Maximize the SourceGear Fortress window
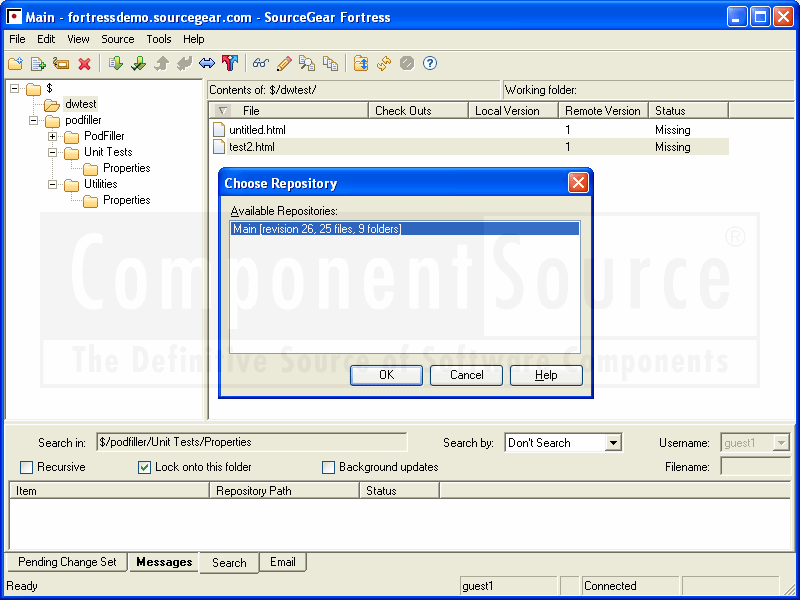Viewport: 800px width, 600px height. [760, 17]
